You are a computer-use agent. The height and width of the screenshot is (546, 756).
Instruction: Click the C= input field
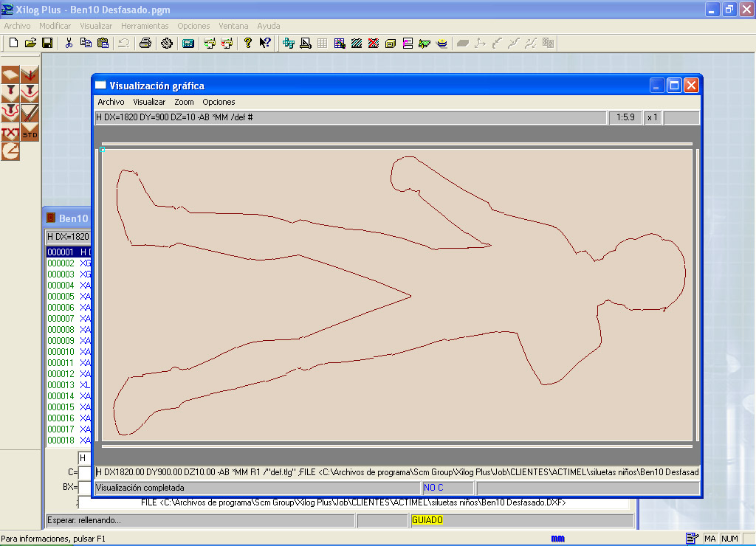(84, 472)
